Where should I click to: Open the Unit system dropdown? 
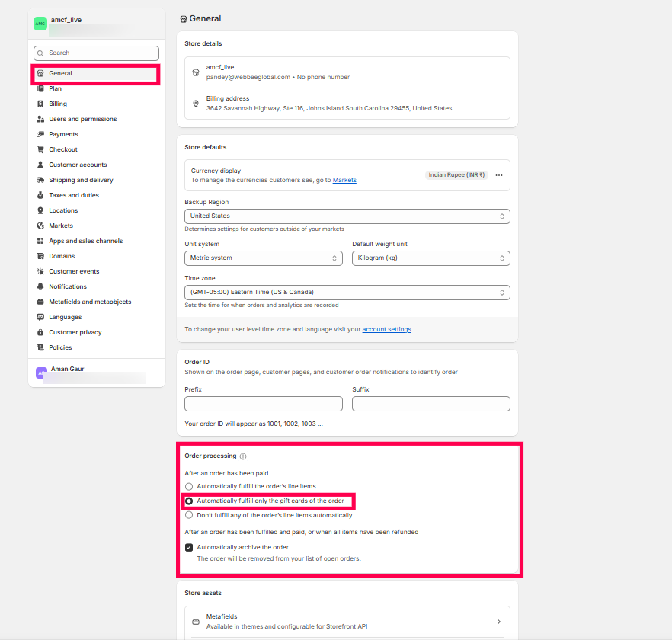click(x=263, y=258)
